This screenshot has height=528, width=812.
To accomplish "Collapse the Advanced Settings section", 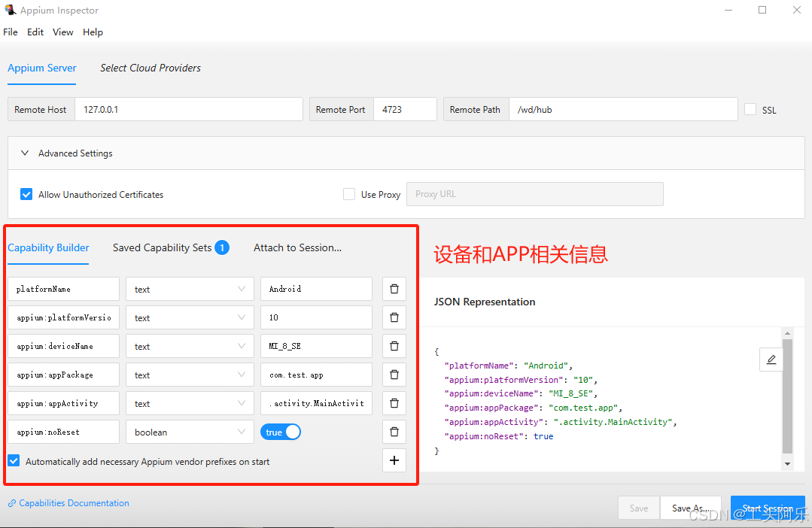I will [24, 153].
